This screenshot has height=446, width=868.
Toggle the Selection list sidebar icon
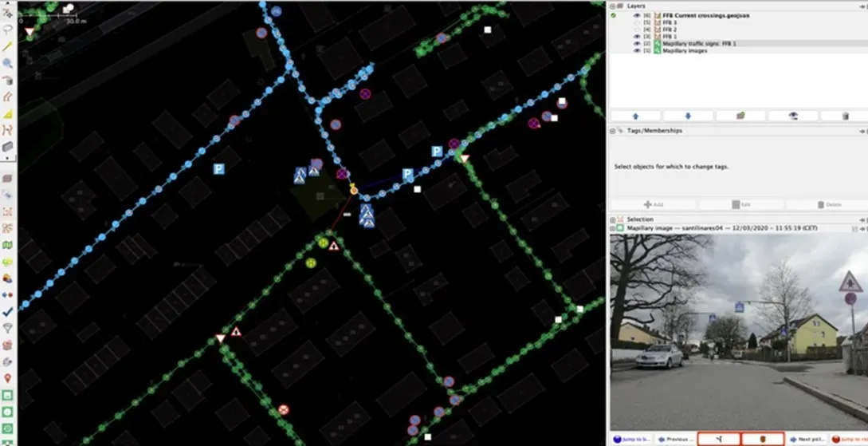[7, 211]
